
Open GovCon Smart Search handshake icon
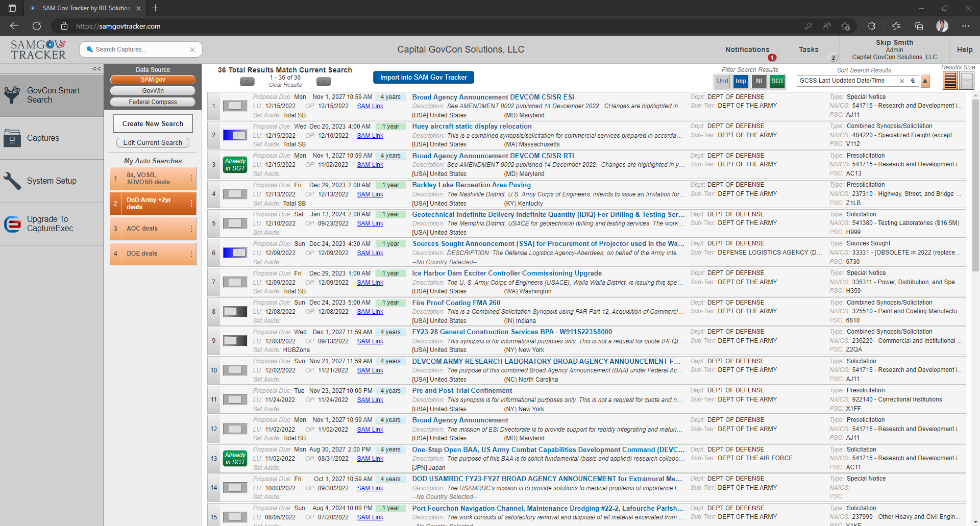(12, 95)
